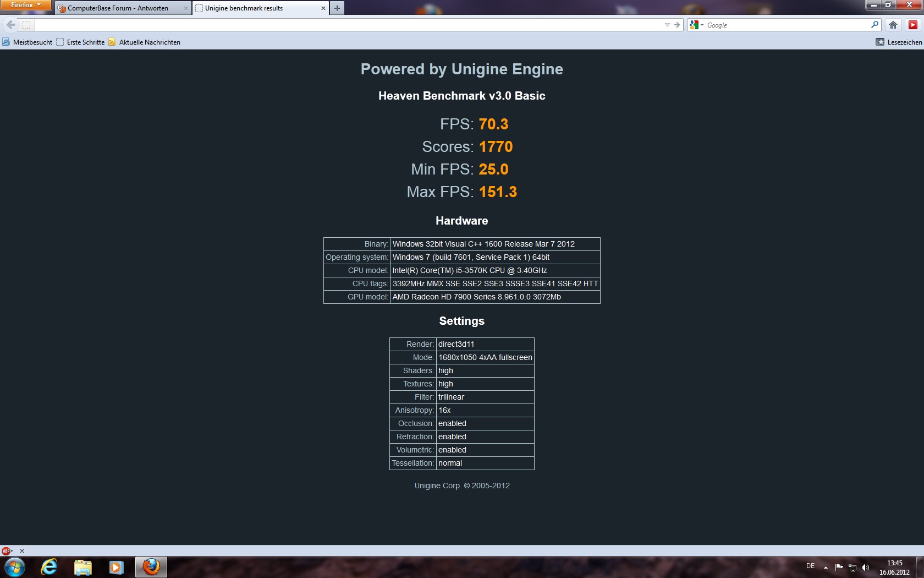924x578 pixels.
Task: Switch to the ComputerBase Forum - Antworten tab
Action: (118, 8)
